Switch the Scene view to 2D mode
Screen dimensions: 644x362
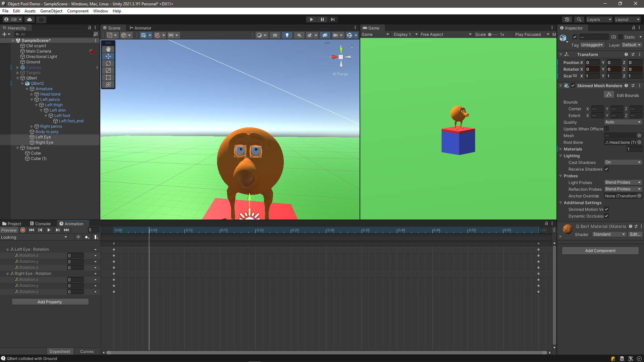(275, 35)
